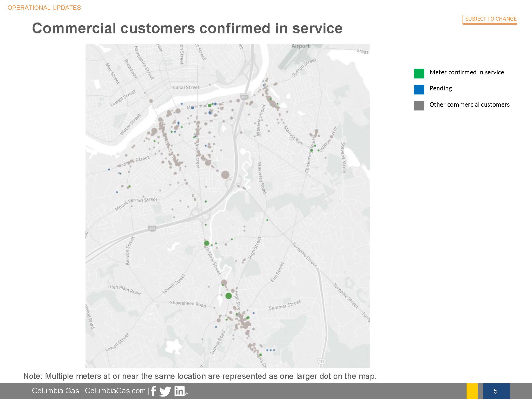
Task: Click the Facebook icon in footer
Action: (x=154, y=391)
